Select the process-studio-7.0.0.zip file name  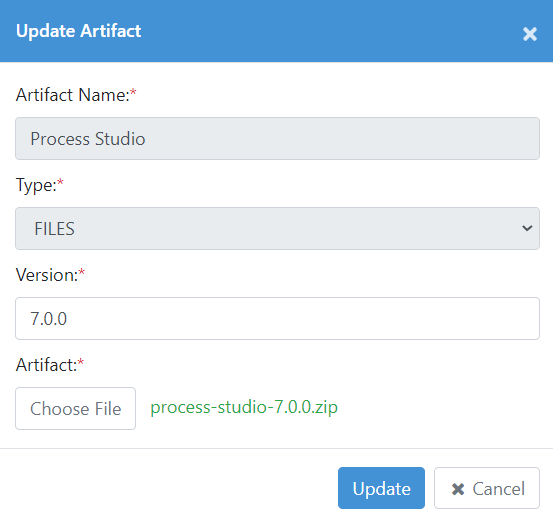tap(244, 407)
